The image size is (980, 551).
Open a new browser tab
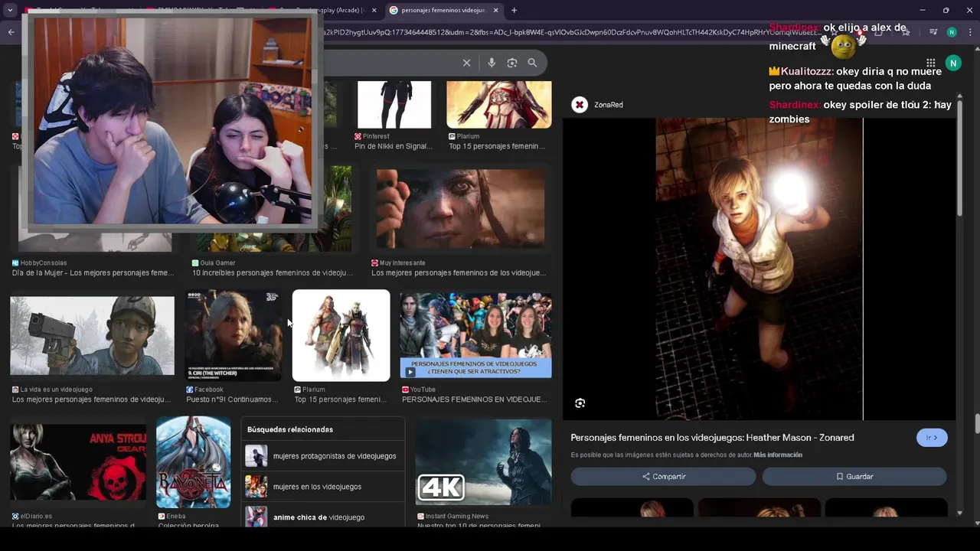514,10
